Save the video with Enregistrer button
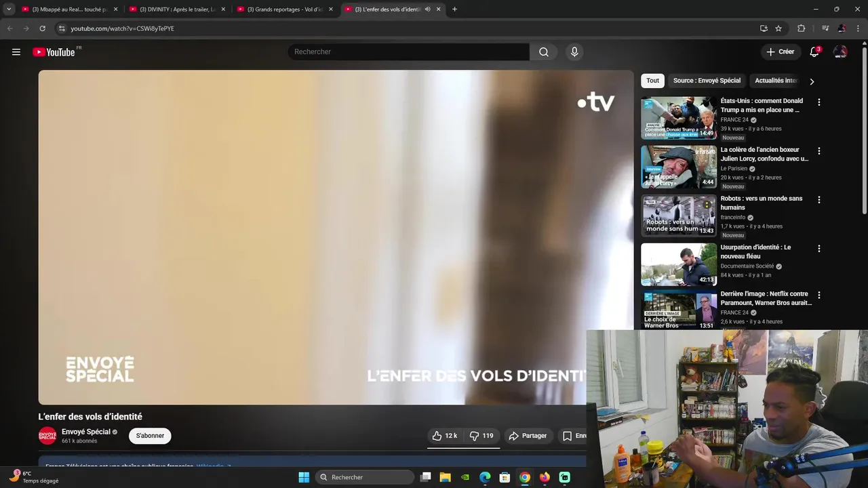This screenshot has height=488, width=868. tap(572, 436)
